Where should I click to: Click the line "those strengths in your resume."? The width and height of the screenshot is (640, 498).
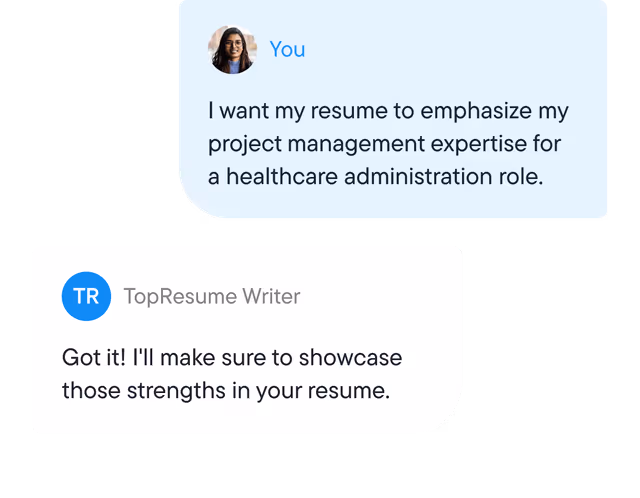225,391
